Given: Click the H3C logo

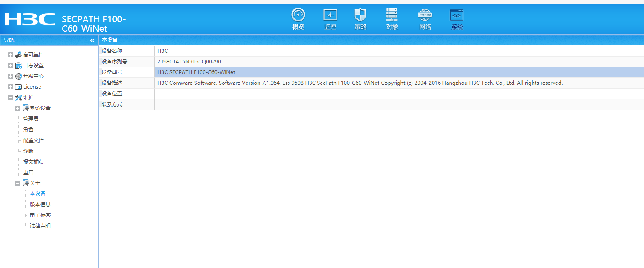Looking at the screenshot, I should pos(30,19).
